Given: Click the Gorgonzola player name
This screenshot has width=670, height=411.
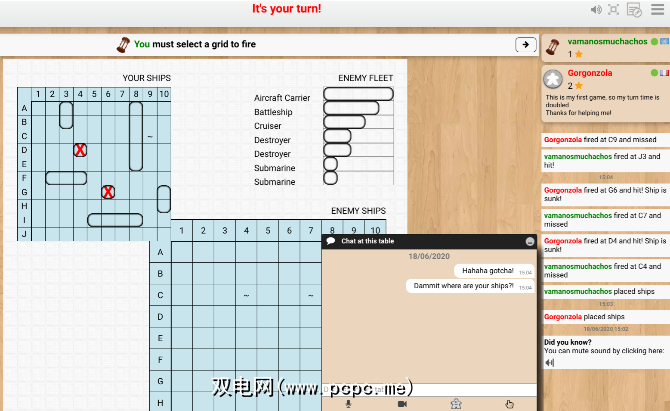Looking at the screenshot, I should (x=590, y=73).
